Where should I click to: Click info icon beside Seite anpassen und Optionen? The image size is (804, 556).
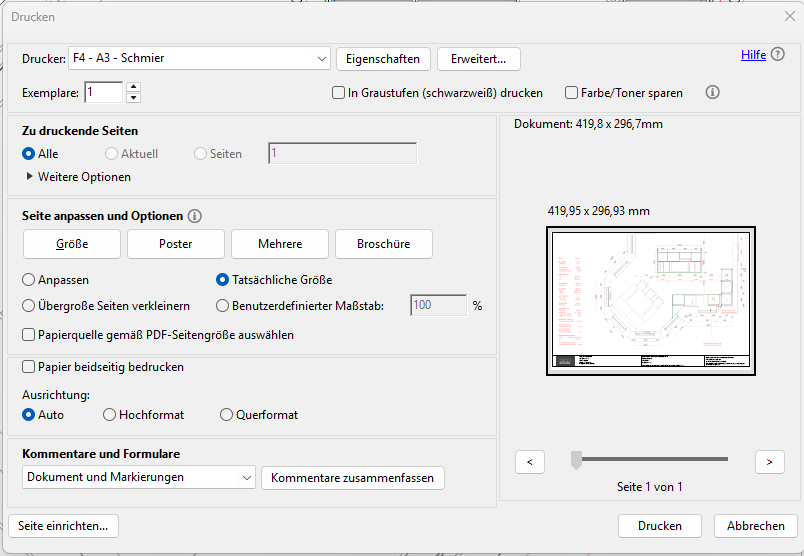[195, 216]
